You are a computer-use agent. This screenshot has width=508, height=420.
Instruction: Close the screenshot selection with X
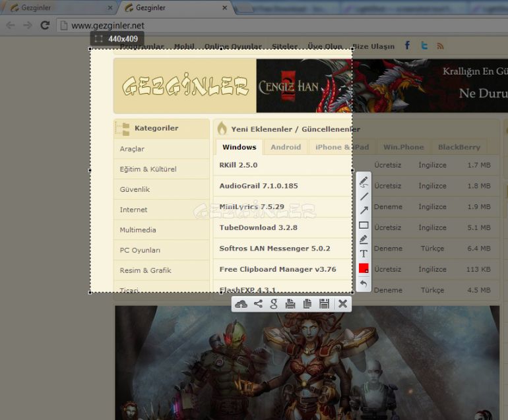(x=343, y=304)
